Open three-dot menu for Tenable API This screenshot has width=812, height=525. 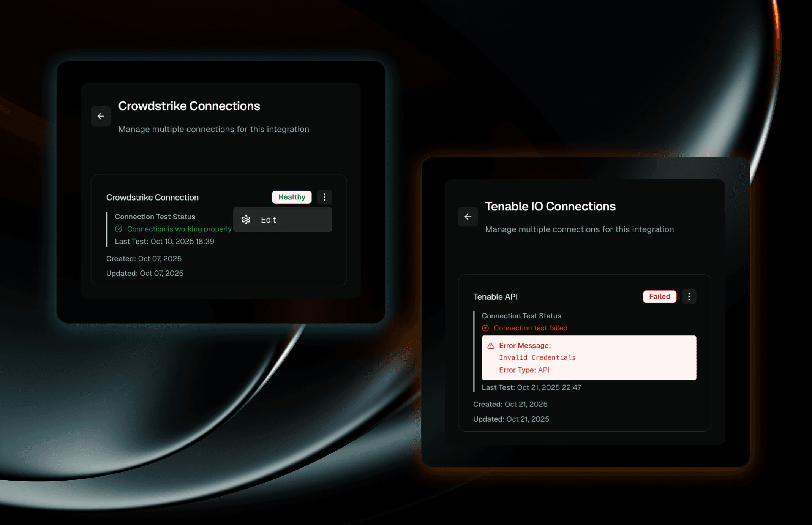(x=689, y=297)
